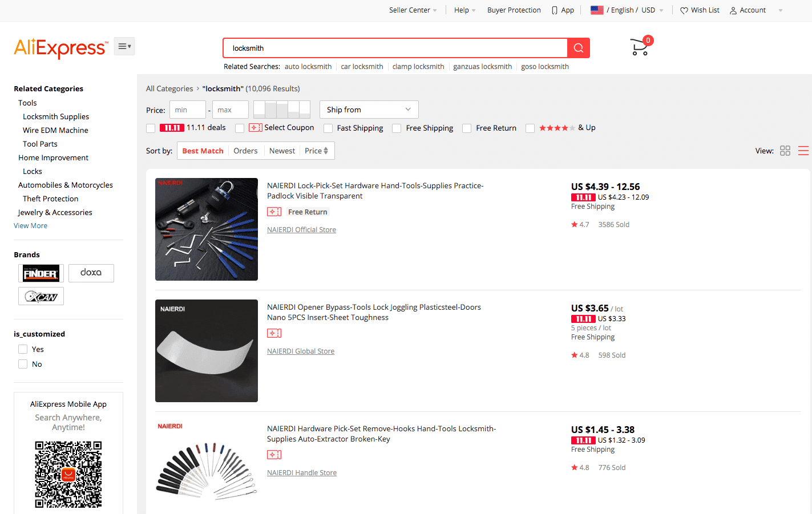Screen dimensions: 812x514
Task: Open the lock pick set product thumbnail
Action: coord(207,229)
